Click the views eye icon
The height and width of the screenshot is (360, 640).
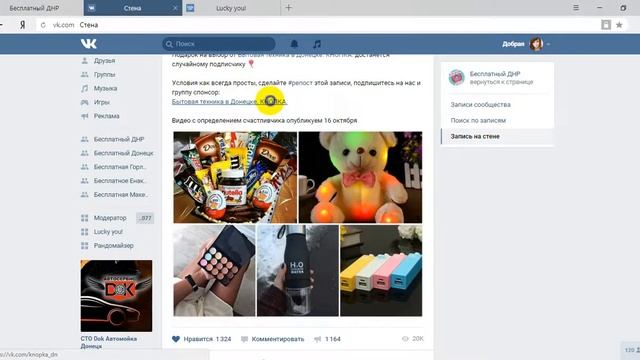pyautogui.click(x=405, y=339)
